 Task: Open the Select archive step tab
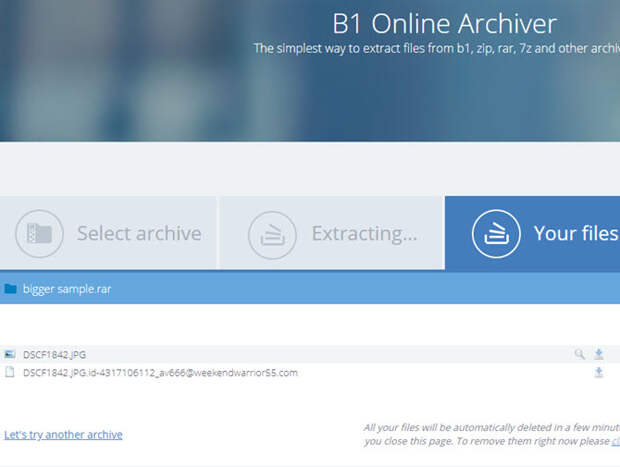point(108,233)
